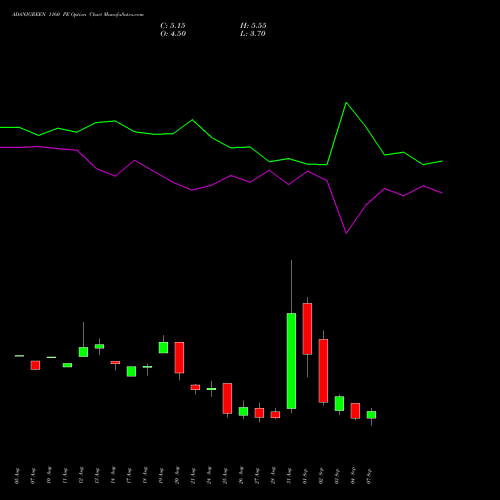The width and height of the screenshot is (500, 500).
Task: Click the 11 Aug date label
Action: tap(65, 476)
